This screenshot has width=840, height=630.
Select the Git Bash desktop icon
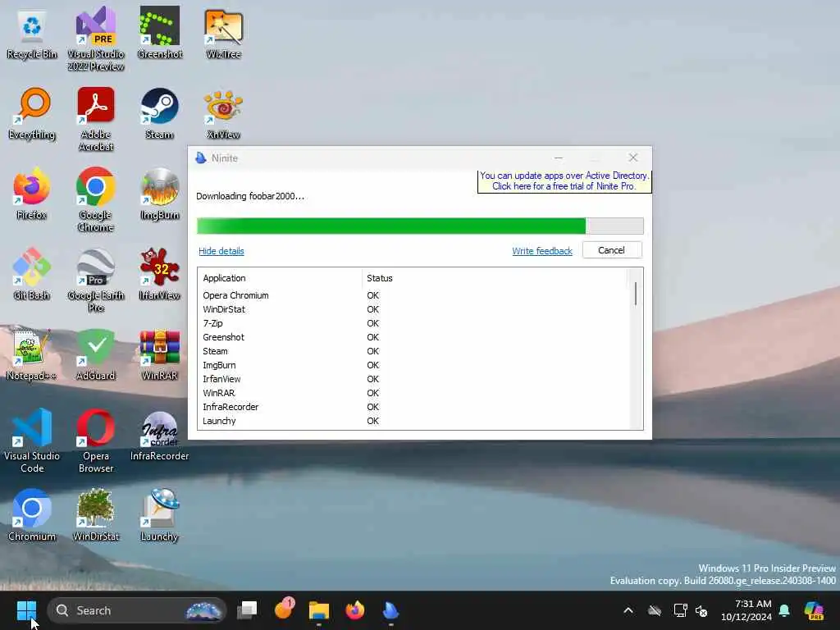[x=32, y=274]
